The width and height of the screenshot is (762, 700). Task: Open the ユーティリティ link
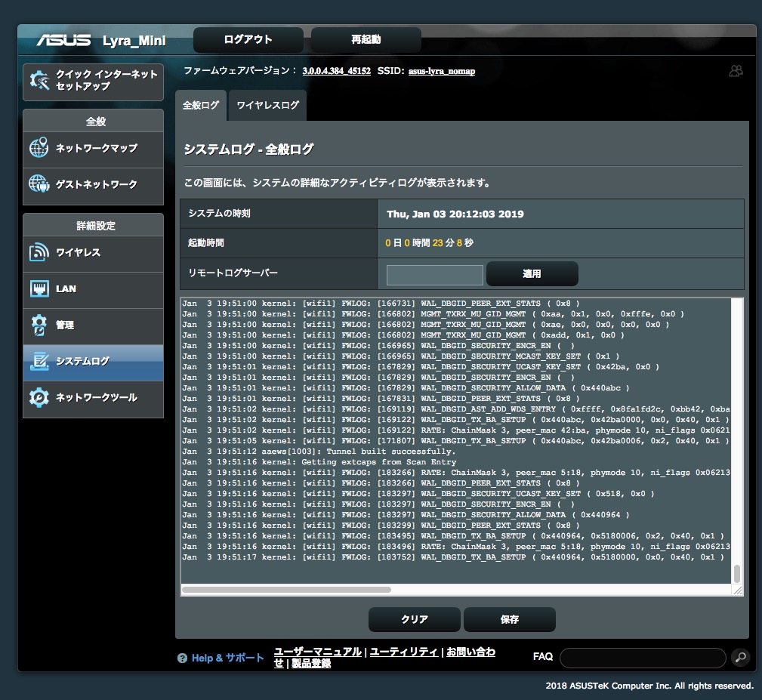404,652
